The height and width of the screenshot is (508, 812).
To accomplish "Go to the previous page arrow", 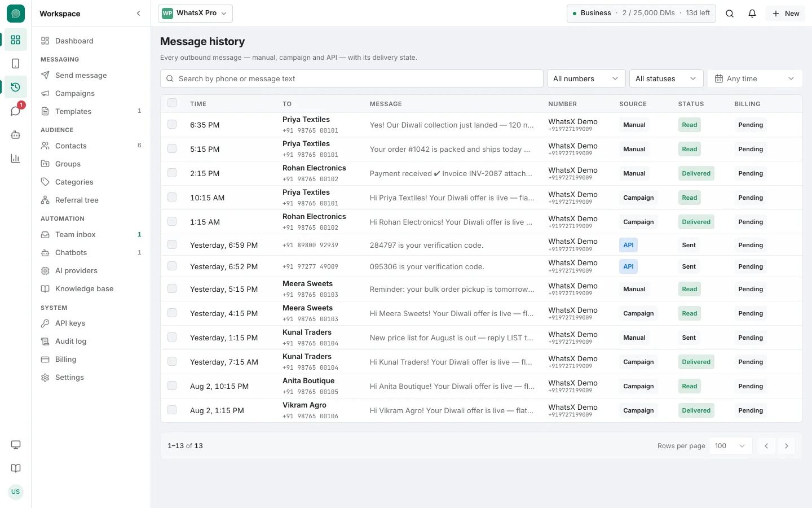I will coord(766,446).
